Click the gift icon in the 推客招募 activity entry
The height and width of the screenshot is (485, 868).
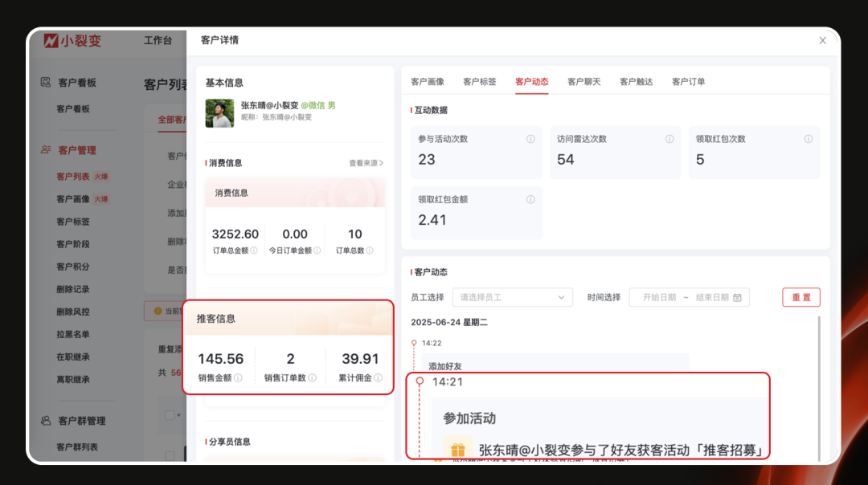point(458,450)
